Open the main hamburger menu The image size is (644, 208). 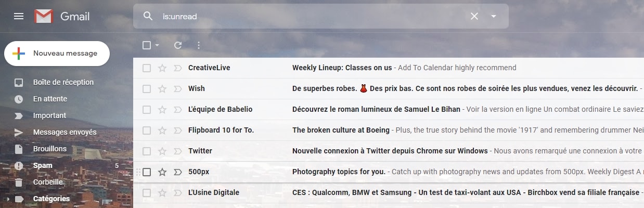19,16
